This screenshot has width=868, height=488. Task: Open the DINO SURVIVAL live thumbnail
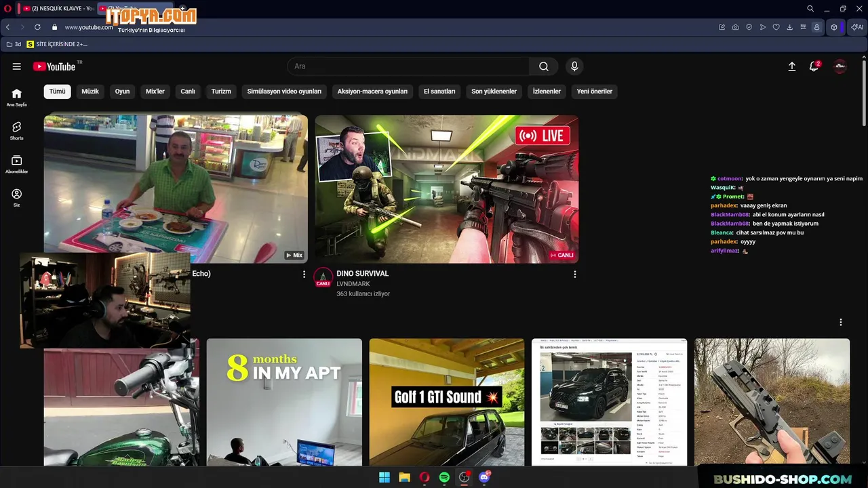coord(447,189)
